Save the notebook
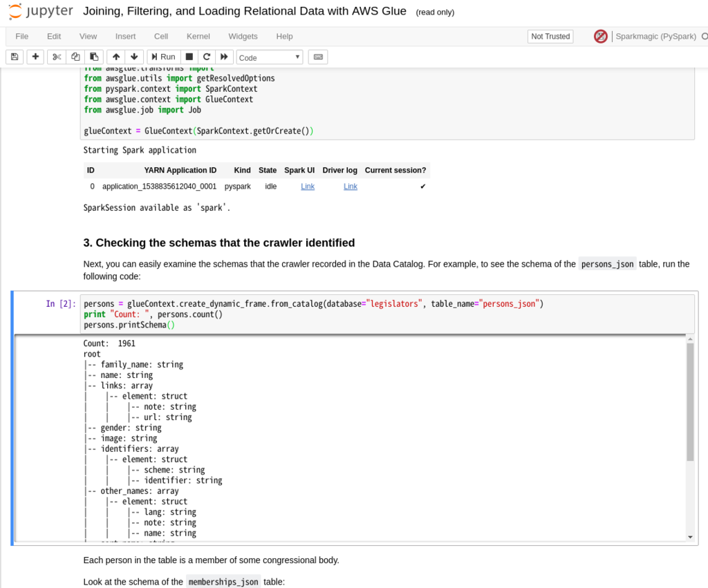Screen dimensions: 708x588 click(x=15, y=57)
